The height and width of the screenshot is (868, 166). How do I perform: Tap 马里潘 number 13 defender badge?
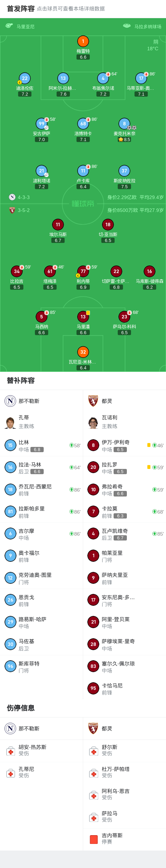coord(83,317)
